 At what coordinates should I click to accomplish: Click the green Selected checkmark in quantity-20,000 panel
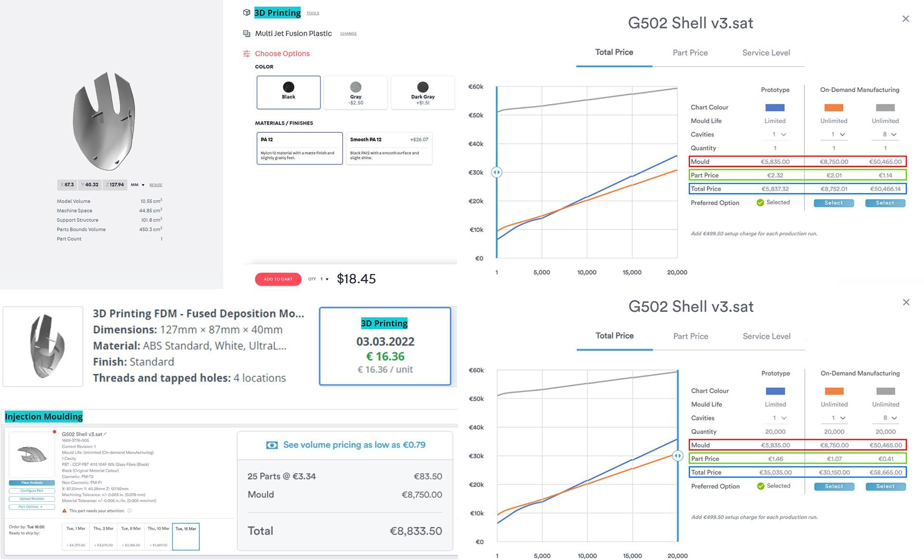point(761,486)
